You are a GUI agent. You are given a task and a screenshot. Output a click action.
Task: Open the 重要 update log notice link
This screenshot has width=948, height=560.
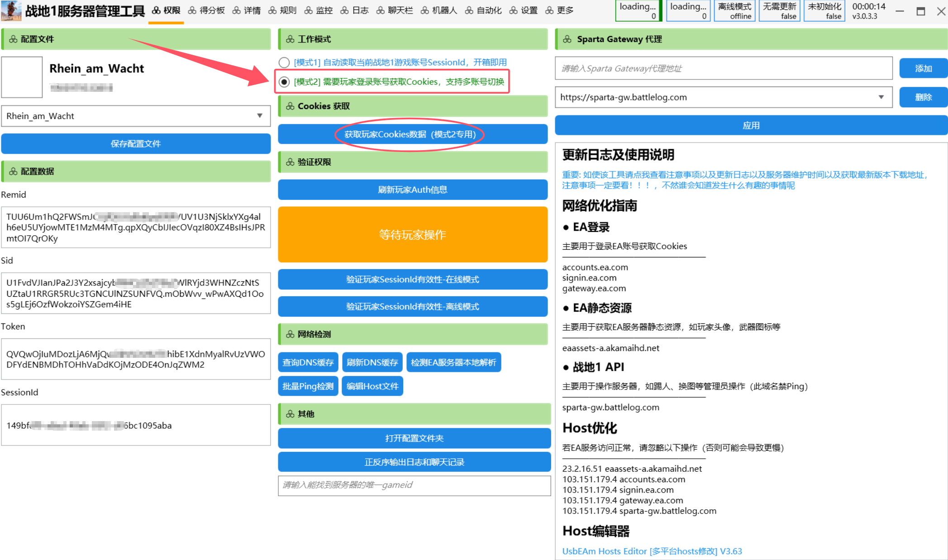[745, 180]
